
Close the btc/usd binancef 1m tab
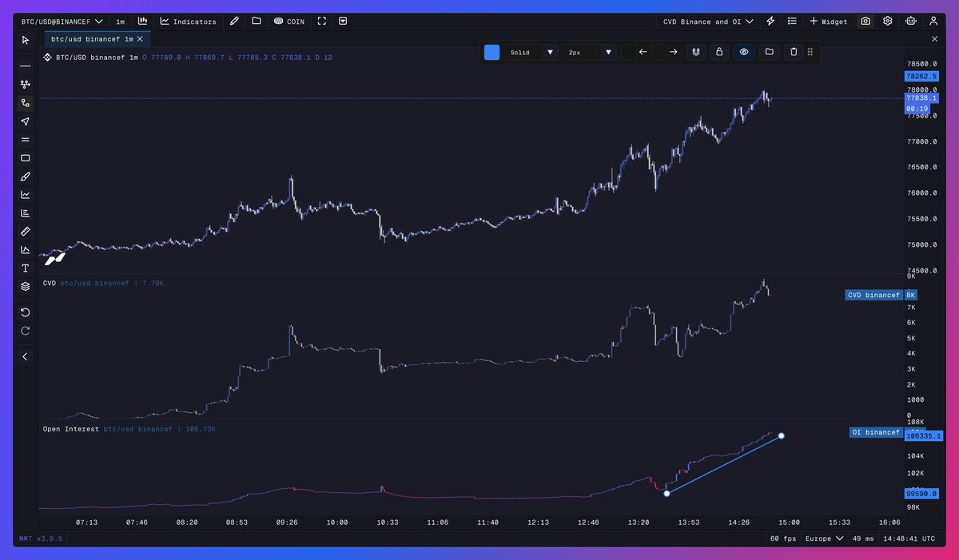(141, 38)
